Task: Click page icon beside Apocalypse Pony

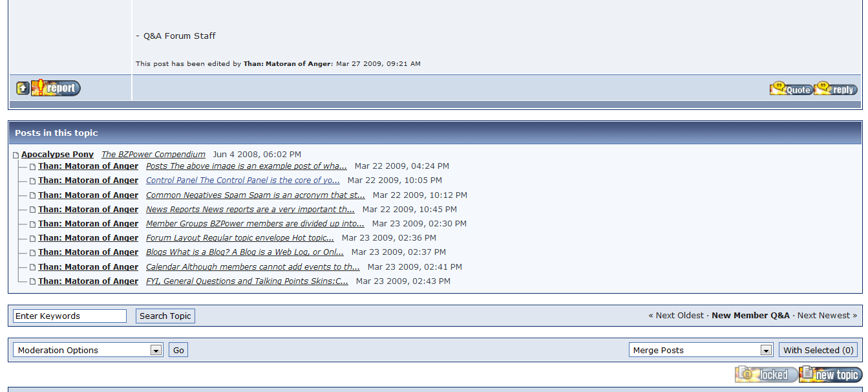Action: (16, 155)
